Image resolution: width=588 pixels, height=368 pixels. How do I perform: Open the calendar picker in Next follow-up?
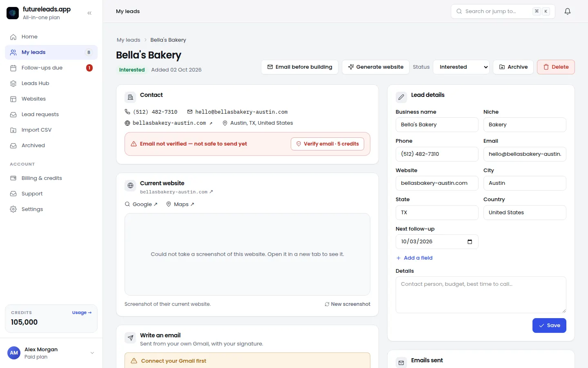coord(470,242)
